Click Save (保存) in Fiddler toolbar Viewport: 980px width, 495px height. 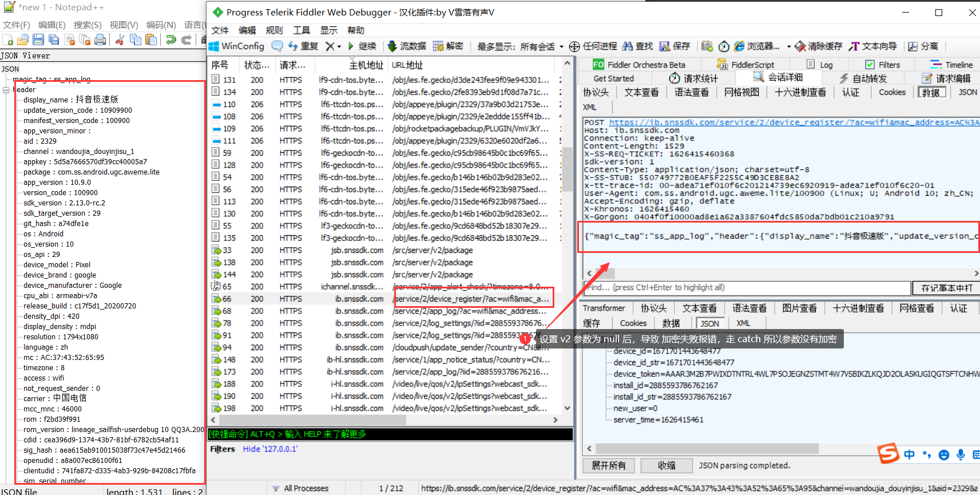tap(675, 46)
